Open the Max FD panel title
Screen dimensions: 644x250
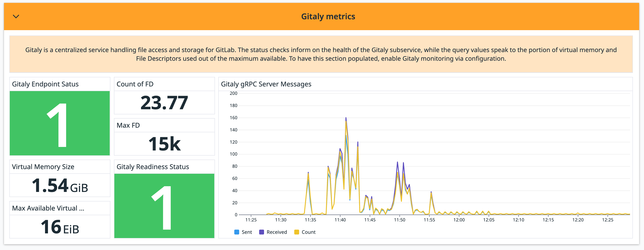click(128, 125)
